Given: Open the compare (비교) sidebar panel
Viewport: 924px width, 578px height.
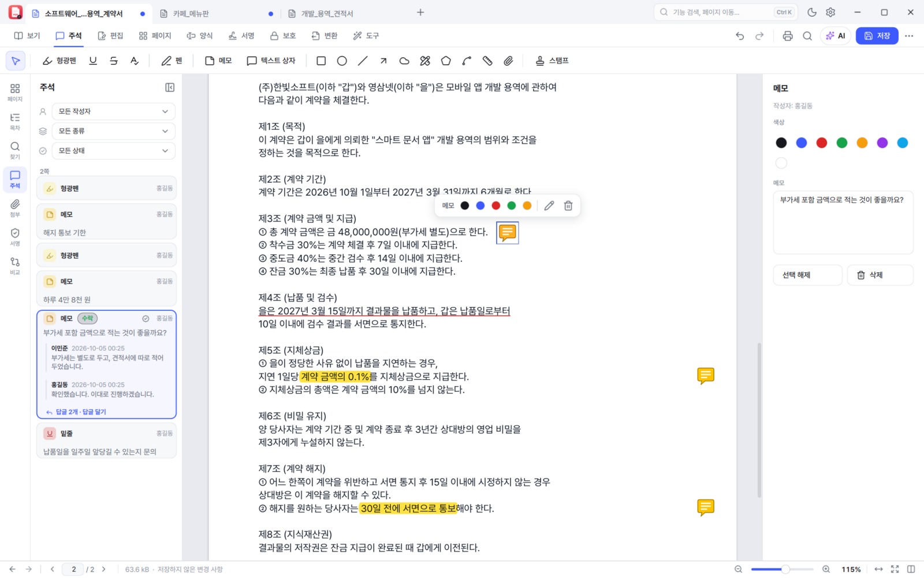Looking at the screenshot, I should tap(15, 266).
